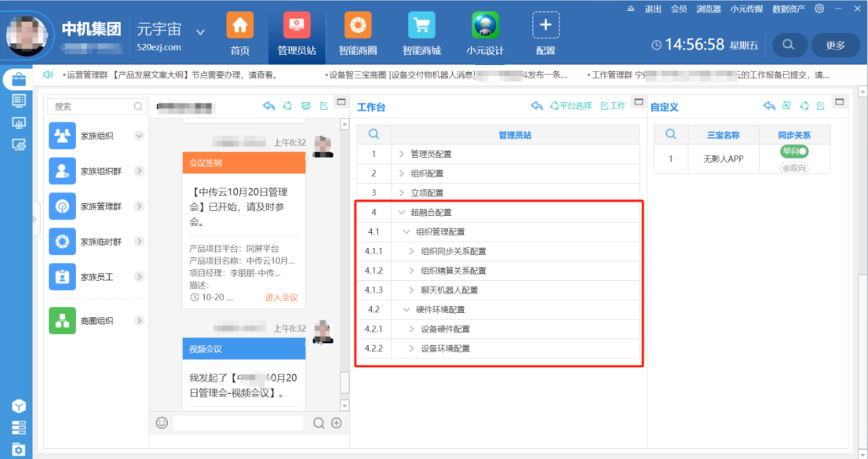Enable 双向 sync toggle
Viewport: 868px width, 459px height.
tap(794, 168)
